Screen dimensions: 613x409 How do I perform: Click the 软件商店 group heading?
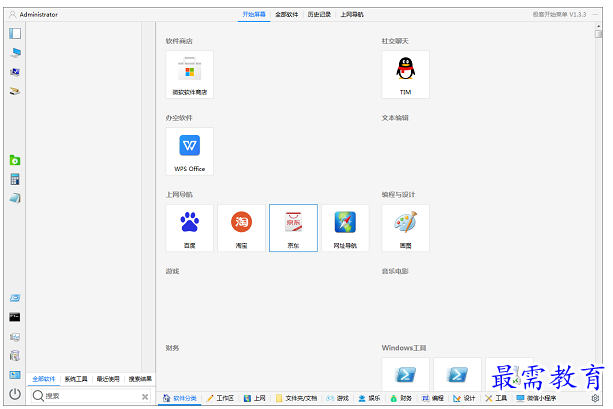tap(179, 41)
